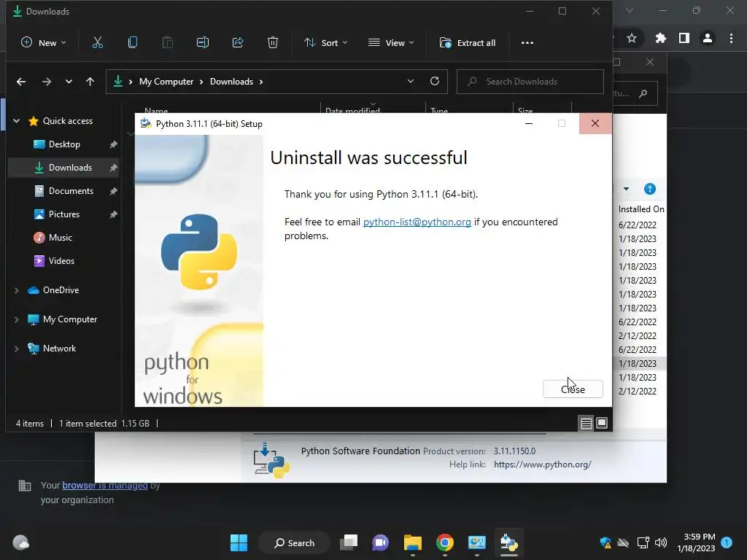Image resolution: width=747 pixels, height=560 pixels.
Task: Open the python-list@python.org email link
Action: pos(417,222)
